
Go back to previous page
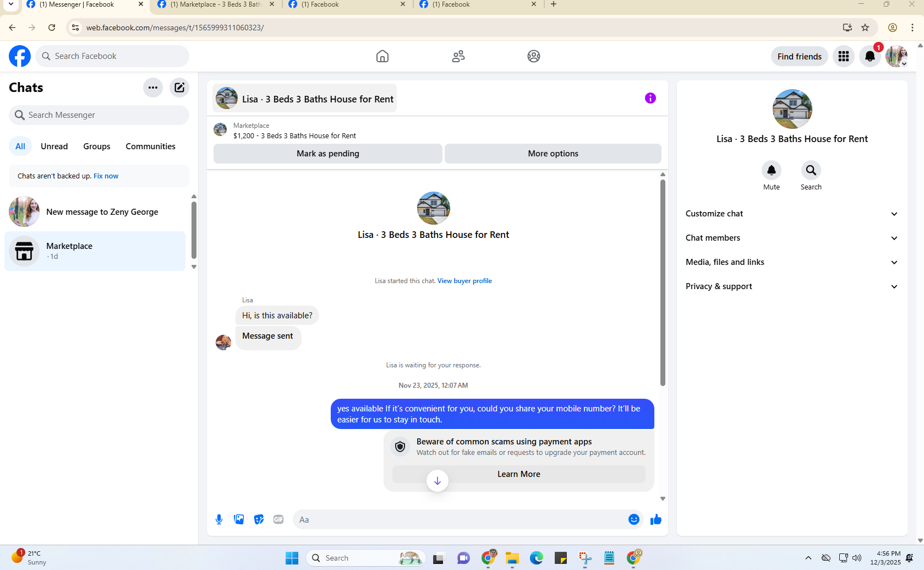[12, 28]
